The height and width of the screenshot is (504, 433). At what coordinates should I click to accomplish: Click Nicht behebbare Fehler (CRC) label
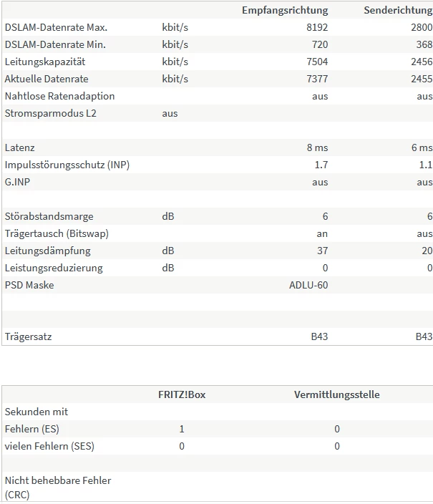[x=57, y=487]
